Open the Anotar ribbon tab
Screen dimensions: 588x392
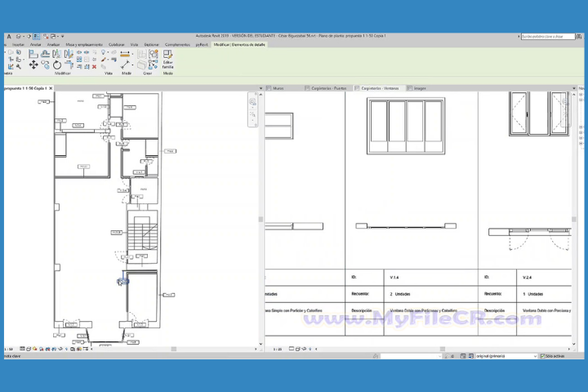[x=36, y=45]
